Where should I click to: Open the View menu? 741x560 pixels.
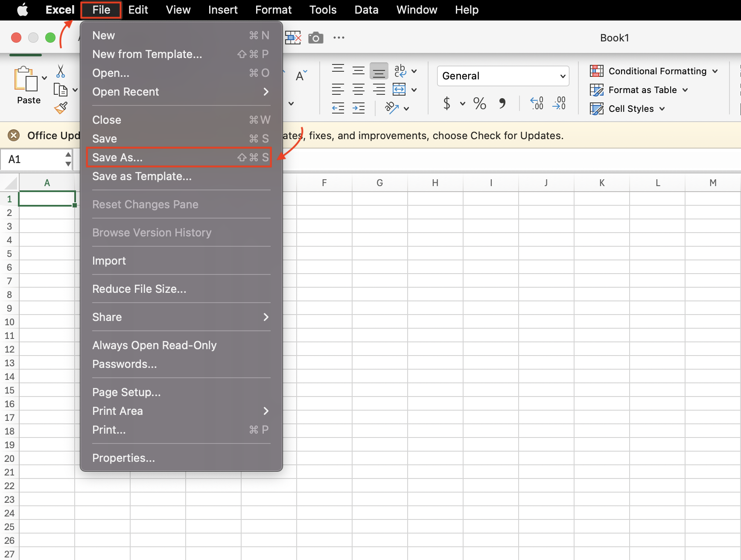tap(178, 10)
